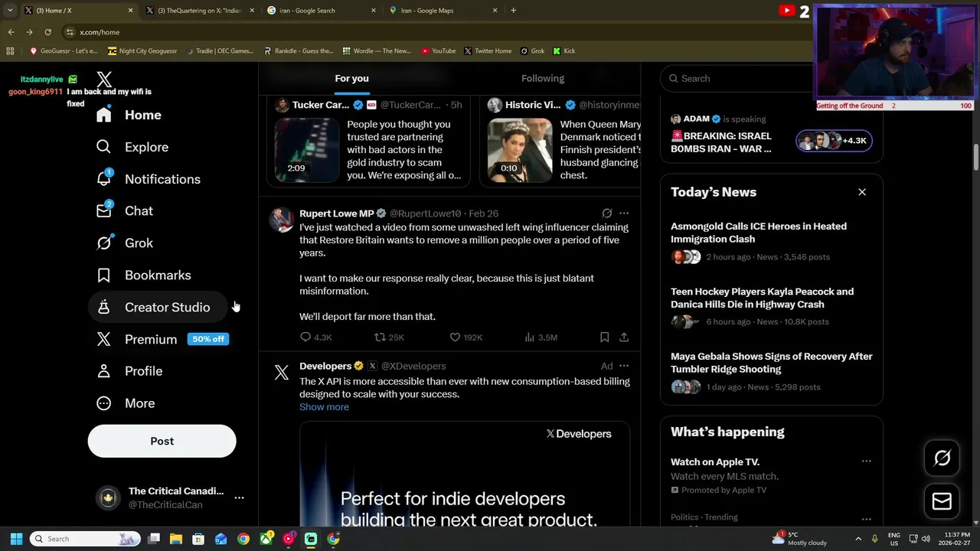The height and width of the screenshot is (551, 980).
Task: Open Windows Start menu
Action: point(16,539)
